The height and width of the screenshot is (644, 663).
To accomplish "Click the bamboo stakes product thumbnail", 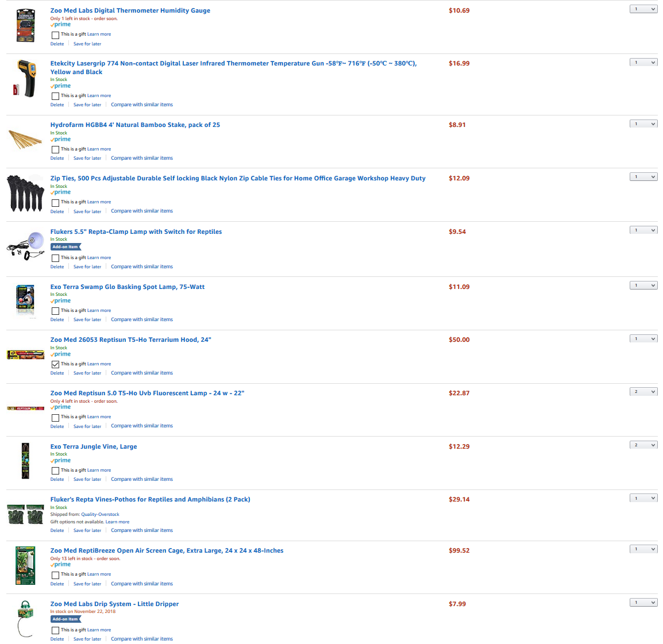I will click(x=25, y=140).
